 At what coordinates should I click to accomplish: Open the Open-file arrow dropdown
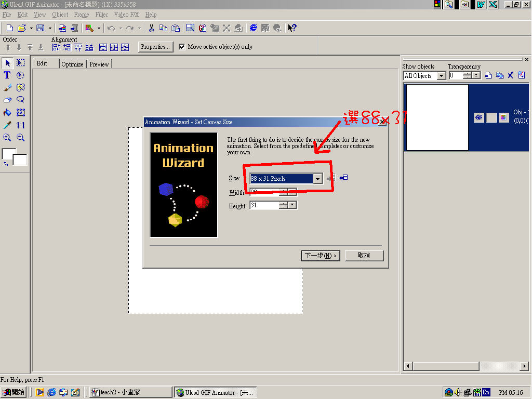[x=31, y=28]
